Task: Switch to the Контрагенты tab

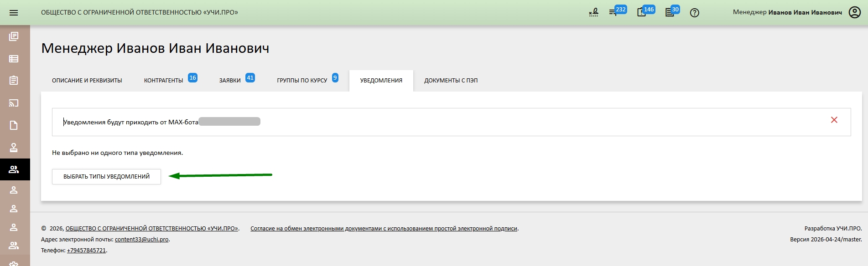Action: coord(164,81)
